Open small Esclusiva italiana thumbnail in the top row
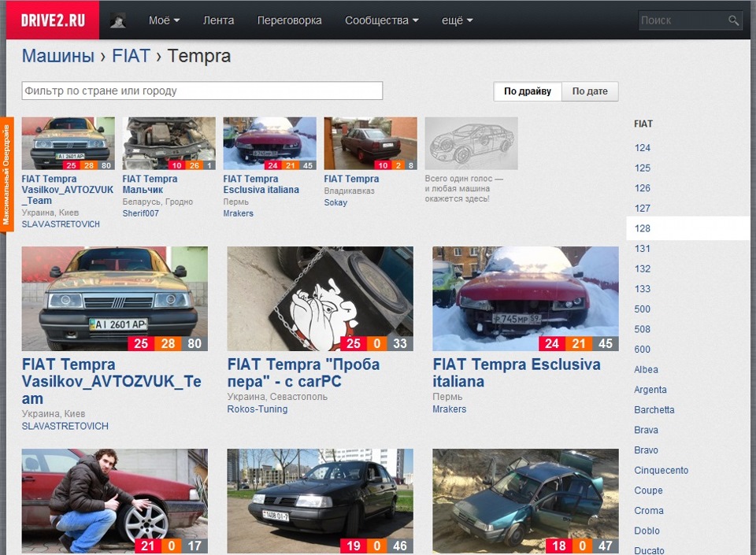 pyautogui.click(x=269, y=143)
